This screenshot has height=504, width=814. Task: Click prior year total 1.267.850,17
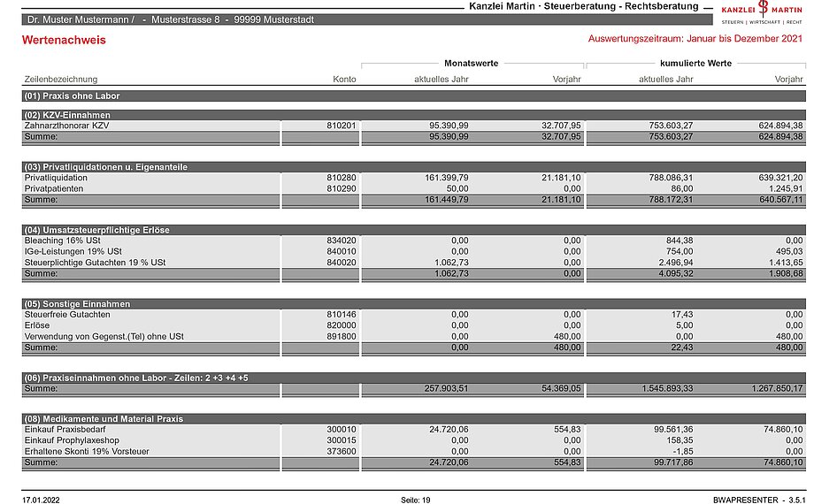[777, 388]
